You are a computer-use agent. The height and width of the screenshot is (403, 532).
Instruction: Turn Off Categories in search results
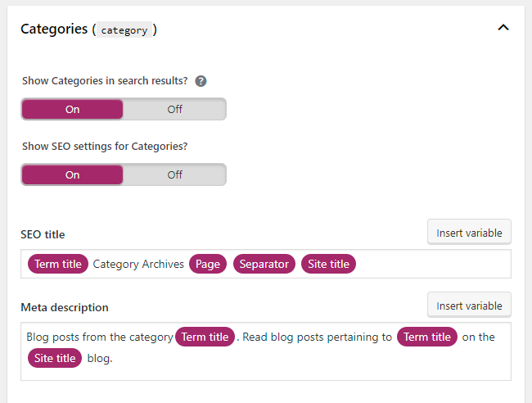coord(174,110)
